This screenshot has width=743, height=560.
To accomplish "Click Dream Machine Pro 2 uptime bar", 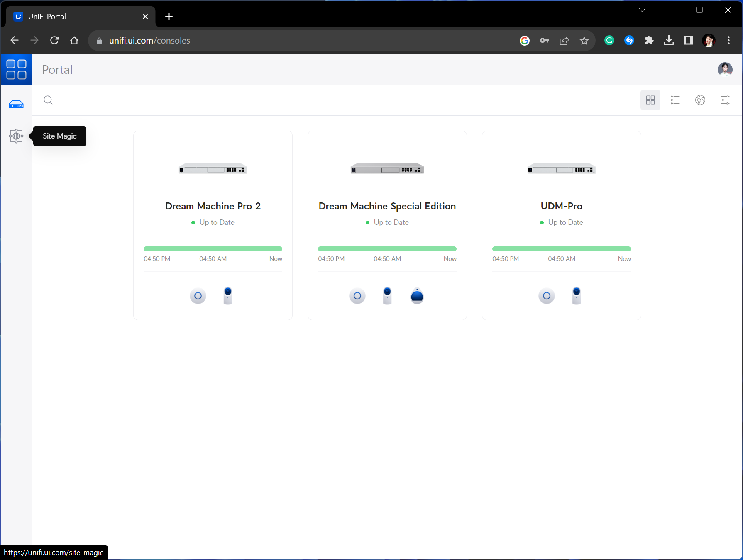I will pos(213,249).
